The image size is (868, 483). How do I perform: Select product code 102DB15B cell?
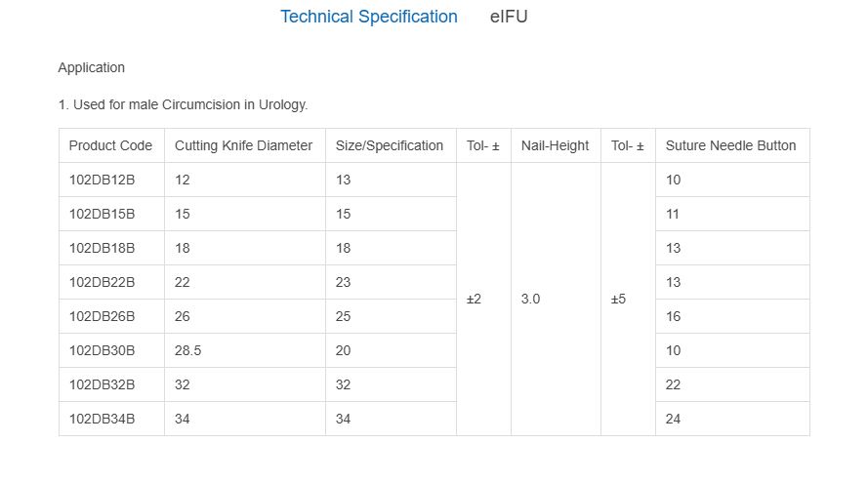point(102,214)
